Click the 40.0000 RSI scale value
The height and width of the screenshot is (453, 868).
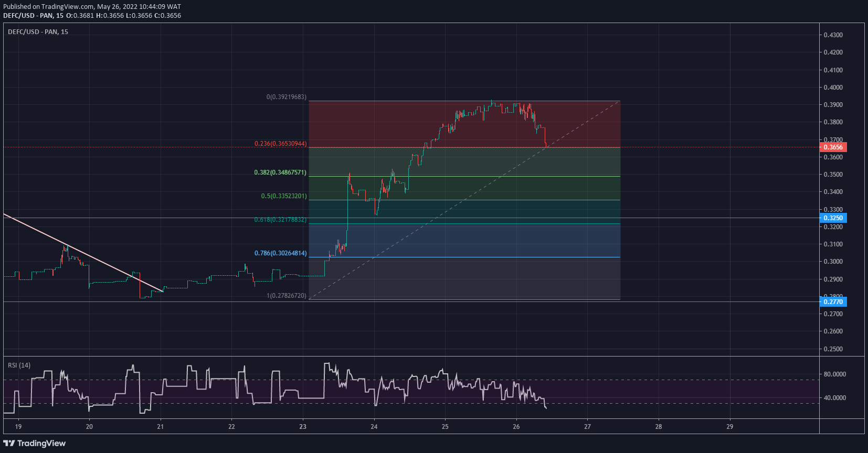pos(835,398)
